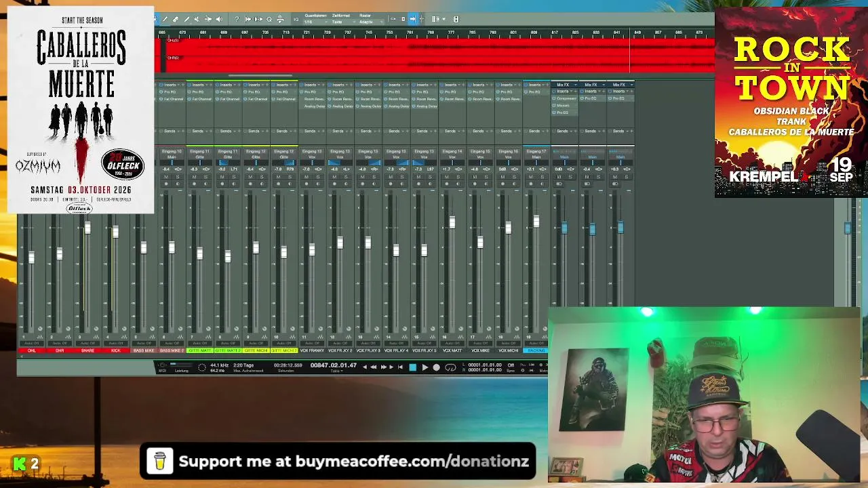Click the blue Stop button
Screen dimensions: 868x488
coord(412,367)
